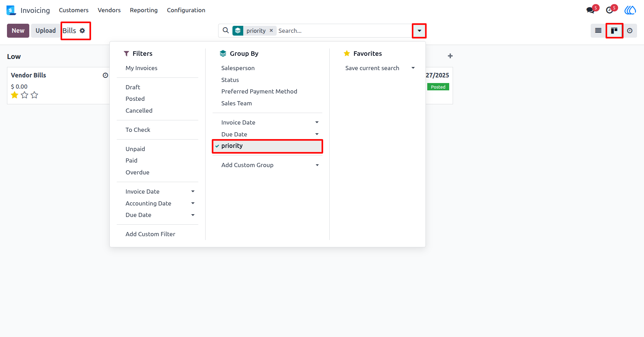
Task: Click the plus icon to add column
Action: click(450, 56)
